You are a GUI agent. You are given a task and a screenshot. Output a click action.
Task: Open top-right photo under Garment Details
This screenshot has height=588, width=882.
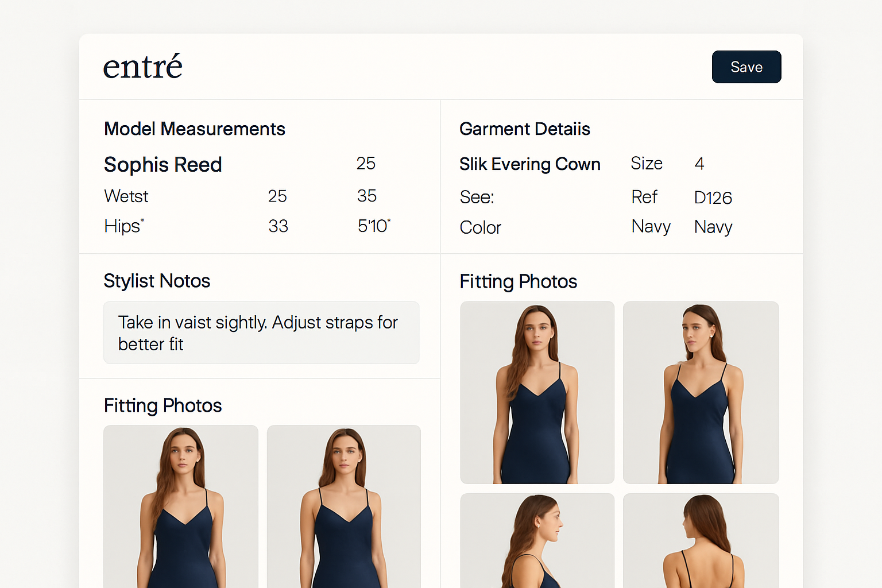tap(701, 393)
